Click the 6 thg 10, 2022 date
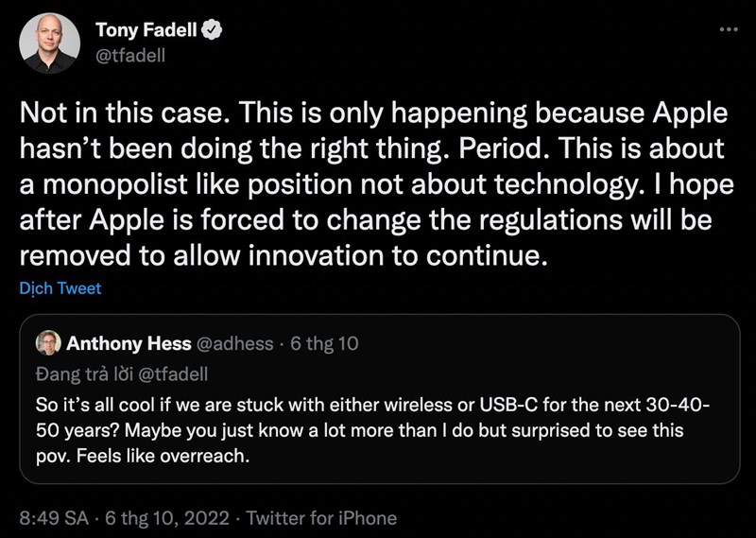 pos(167,518)
